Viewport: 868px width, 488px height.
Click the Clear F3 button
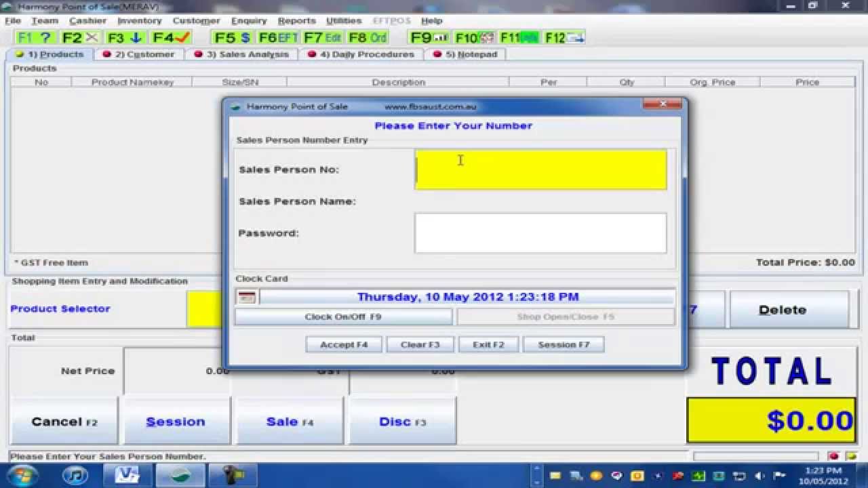click(x=420, y=344)
